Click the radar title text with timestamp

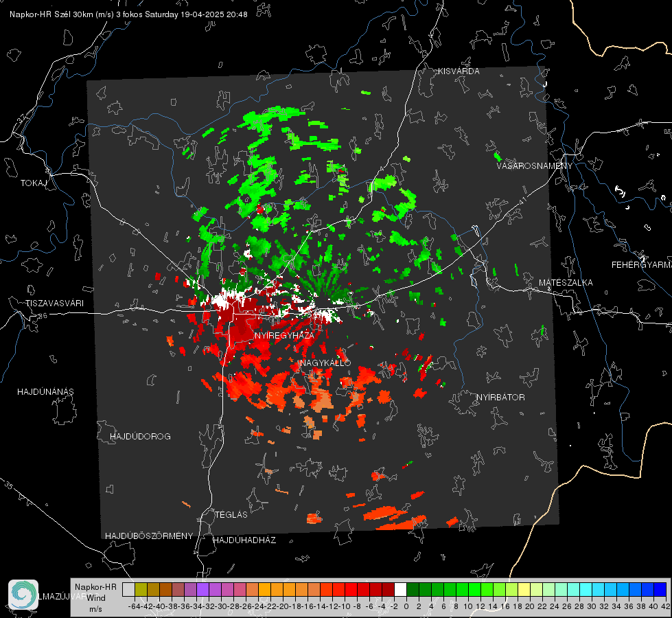click(128, 14)
